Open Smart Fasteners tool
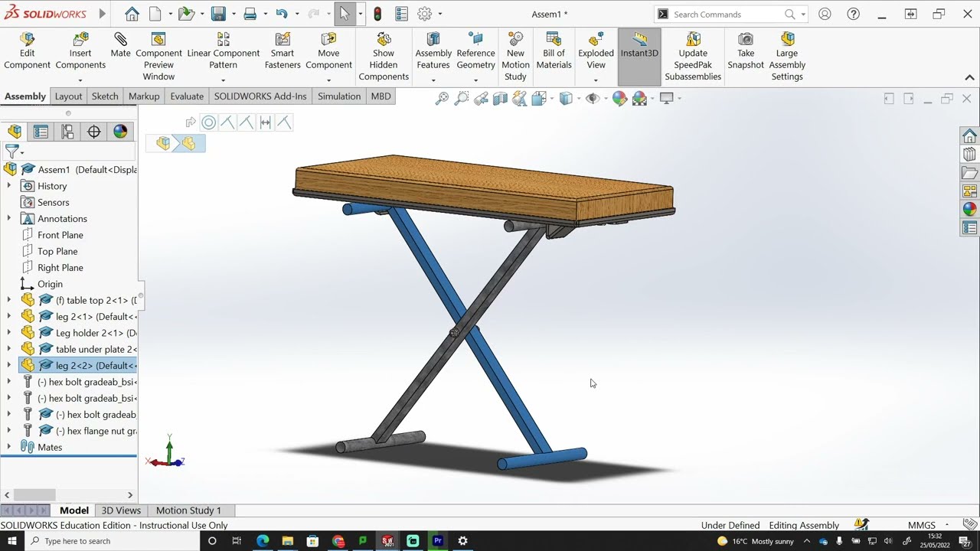The width and height of the screenshot is (980, 551). (x=283, y=51)
